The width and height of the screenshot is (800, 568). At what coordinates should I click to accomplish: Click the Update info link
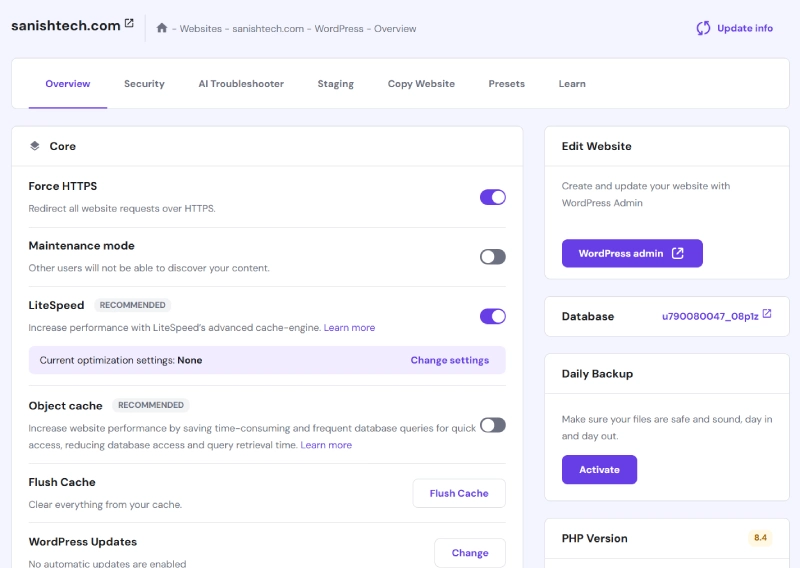745,28
